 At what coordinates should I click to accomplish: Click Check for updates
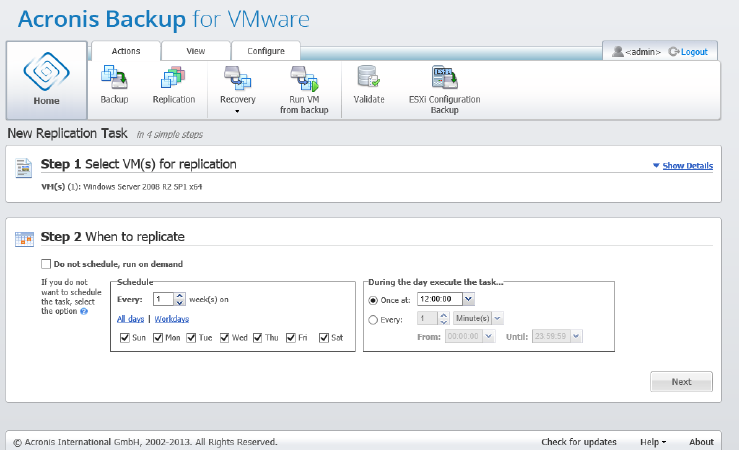579,442
